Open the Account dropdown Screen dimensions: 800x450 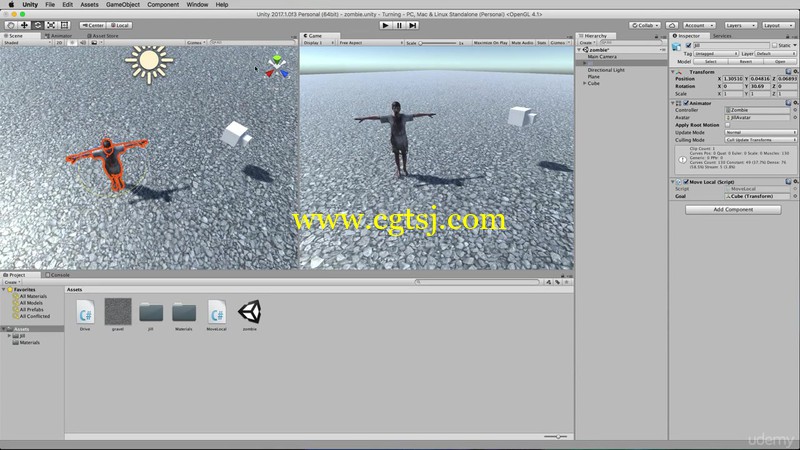[699, 25]
